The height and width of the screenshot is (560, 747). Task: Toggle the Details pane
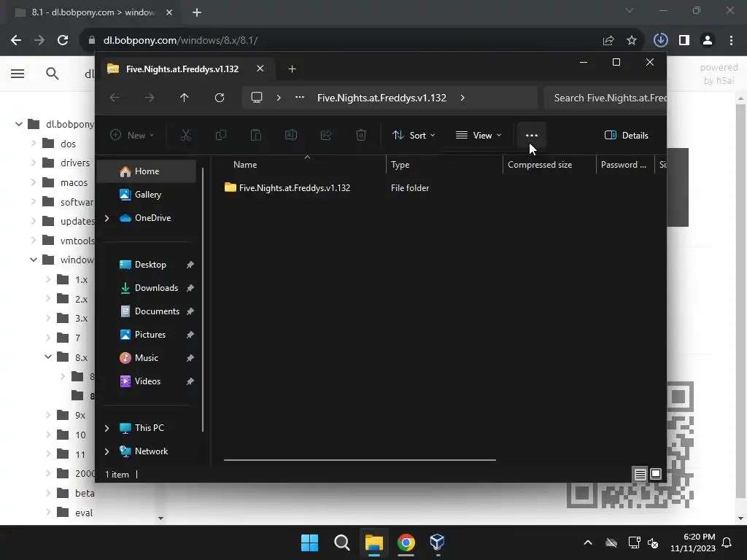click(x=627, y=135)
